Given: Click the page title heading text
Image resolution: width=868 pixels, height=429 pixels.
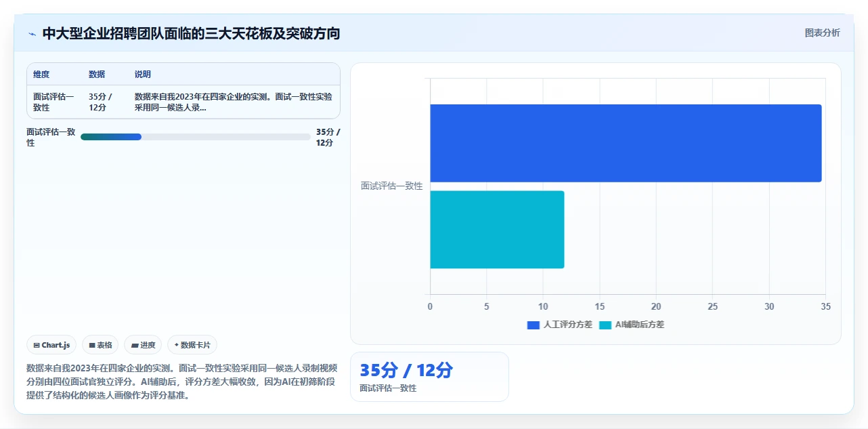Looking at the screenshot, I should click(x=191, y=33).
